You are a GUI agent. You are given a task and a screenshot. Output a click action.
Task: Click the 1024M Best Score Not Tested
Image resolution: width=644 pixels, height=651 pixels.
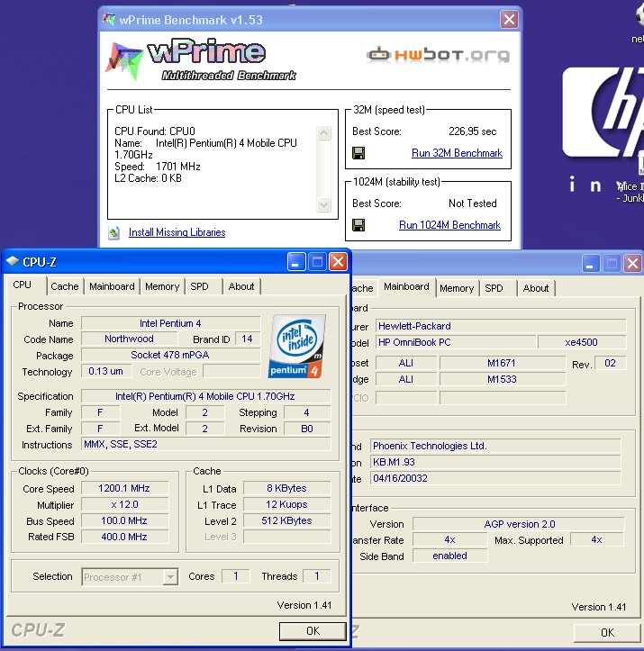[x=473, y=203]
